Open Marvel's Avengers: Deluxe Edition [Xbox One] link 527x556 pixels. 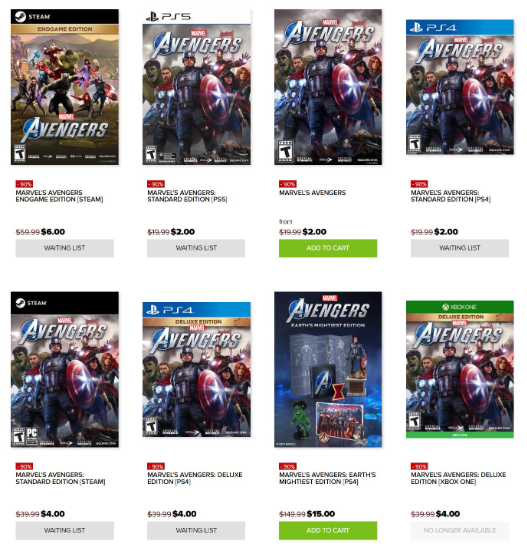[x=458, y=478]
